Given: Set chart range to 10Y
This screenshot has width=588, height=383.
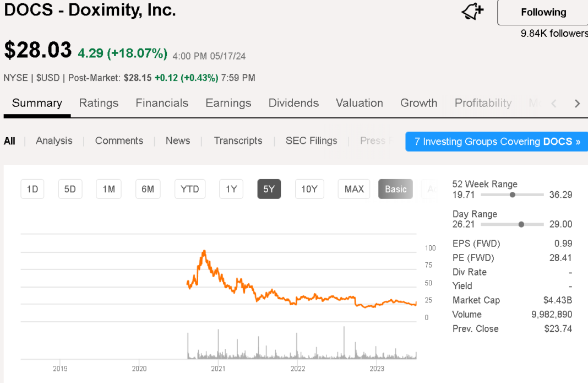Looking at the screenshot, I should click(x=309, y=189).
